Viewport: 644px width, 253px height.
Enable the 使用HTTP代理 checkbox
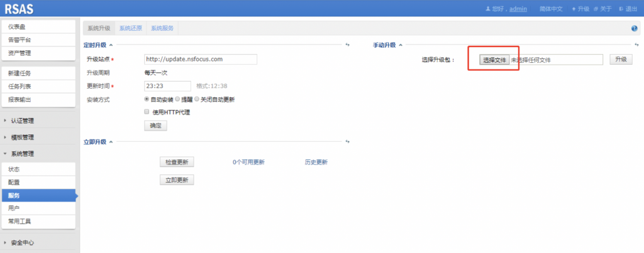click(147, 112)
